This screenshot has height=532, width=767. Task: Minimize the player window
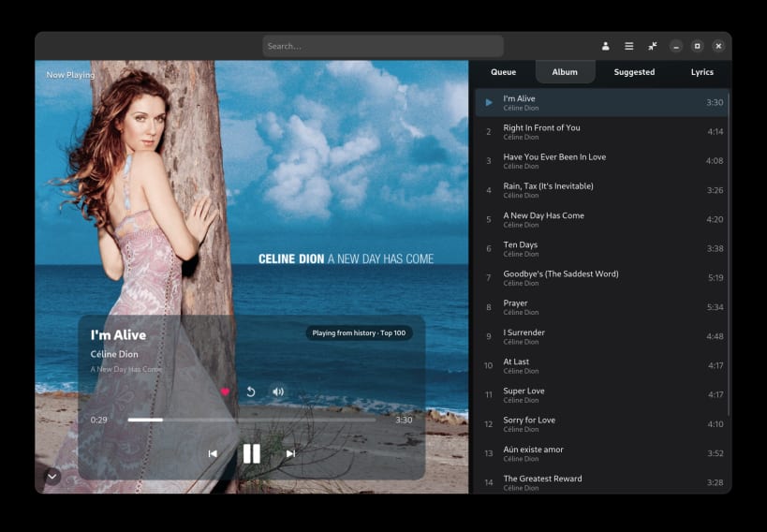click(x=676, y=46)
